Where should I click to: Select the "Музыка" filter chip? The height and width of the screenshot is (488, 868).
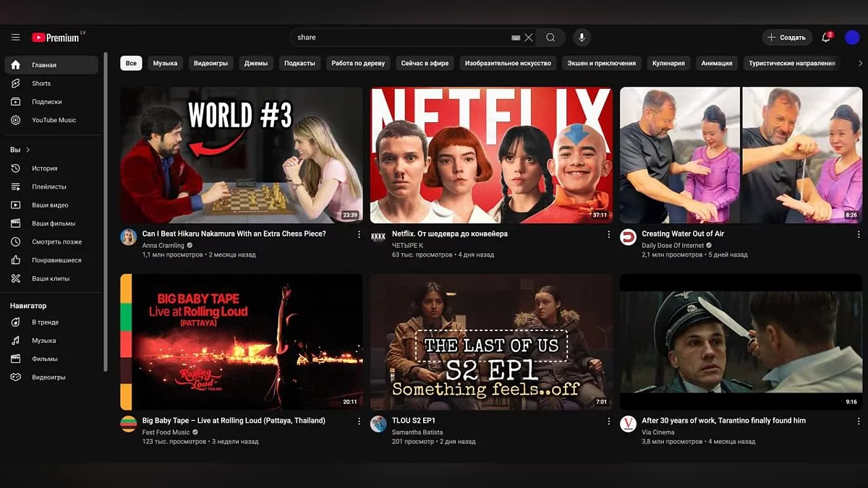click(165, 64)
